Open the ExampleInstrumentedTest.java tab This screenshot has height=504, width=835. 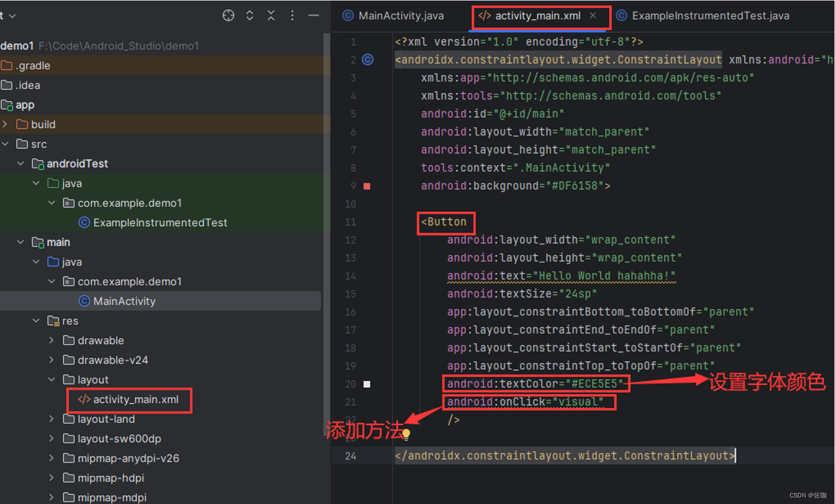point(703,16)
